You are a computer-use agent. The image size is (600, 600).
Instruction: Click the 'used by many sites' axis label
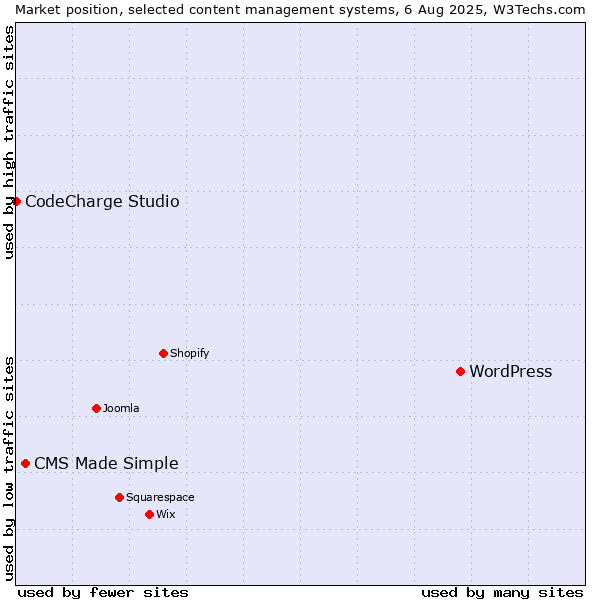502,593
